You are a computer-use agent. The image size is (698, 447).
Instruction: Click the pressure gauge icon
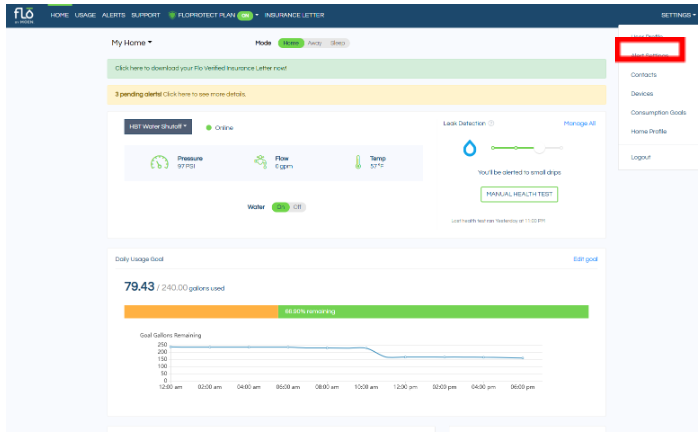coord(159,163)
